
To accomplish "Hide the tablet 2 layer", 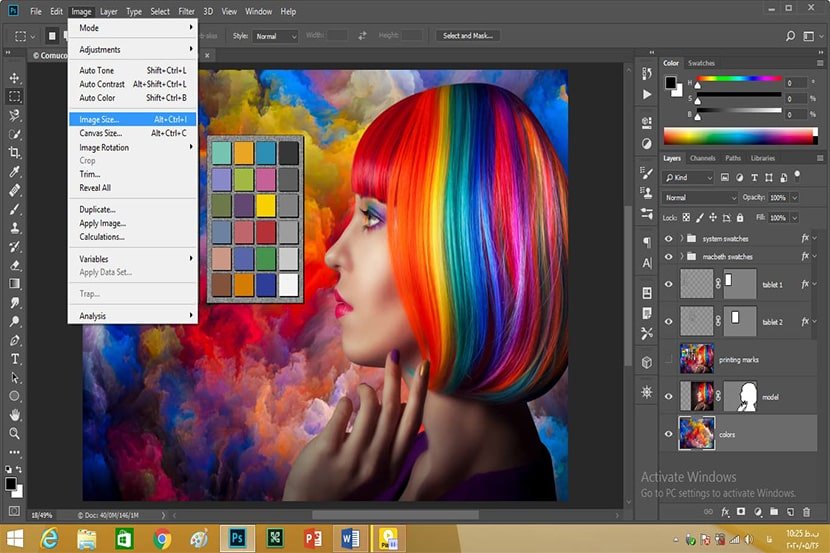I will (669, 321).
